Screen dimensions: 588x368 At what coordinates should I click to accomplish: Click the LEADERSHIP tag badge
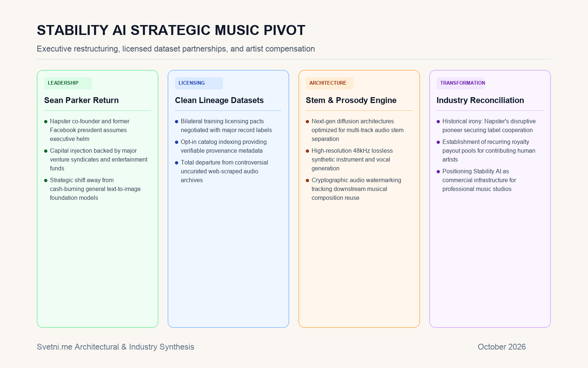coord(68,83)
